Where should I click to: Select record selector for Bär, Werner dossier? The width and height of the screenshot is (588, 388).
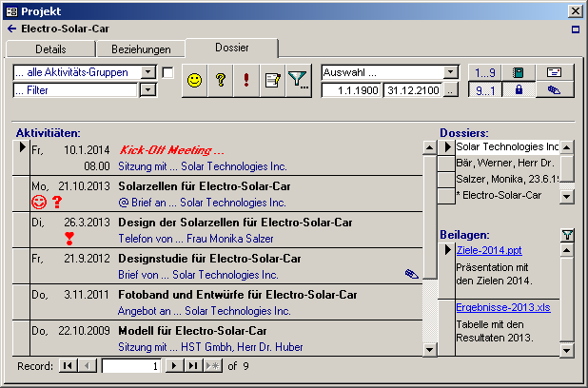[446, 163]
